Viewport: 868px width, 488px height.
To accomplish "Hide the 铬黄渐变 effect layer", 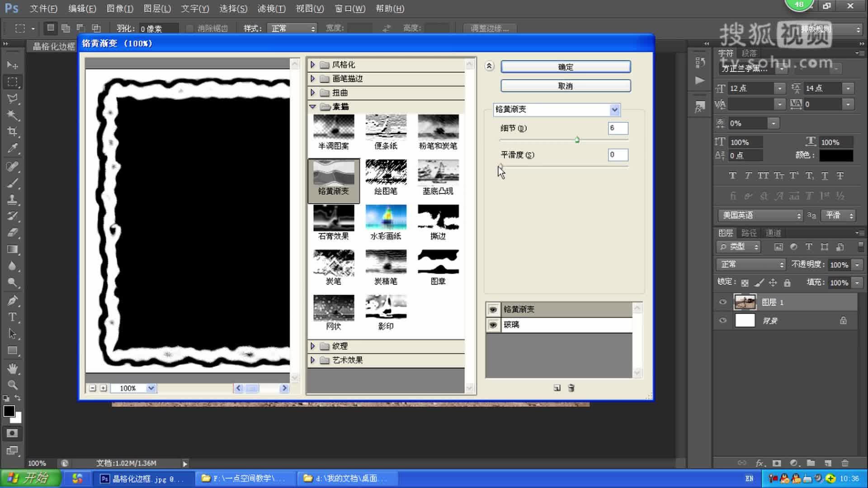I will click(493, 310).
